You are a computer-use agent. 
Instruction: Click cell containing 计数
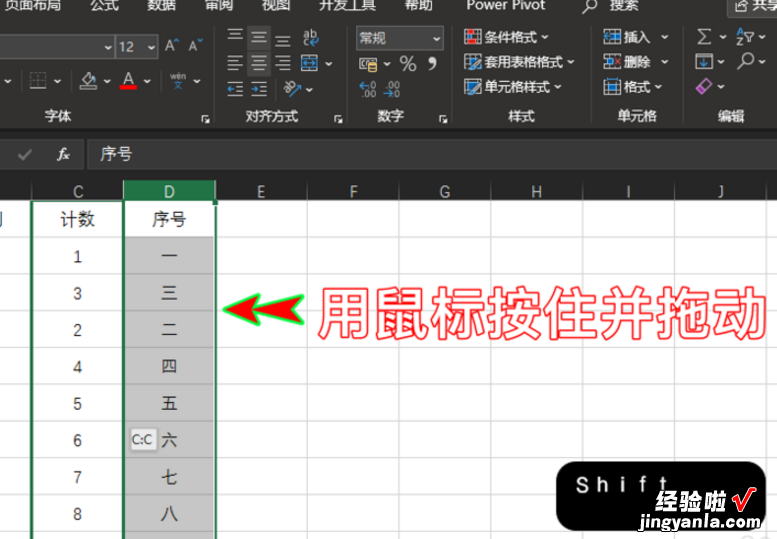click(x=77, y=219)
